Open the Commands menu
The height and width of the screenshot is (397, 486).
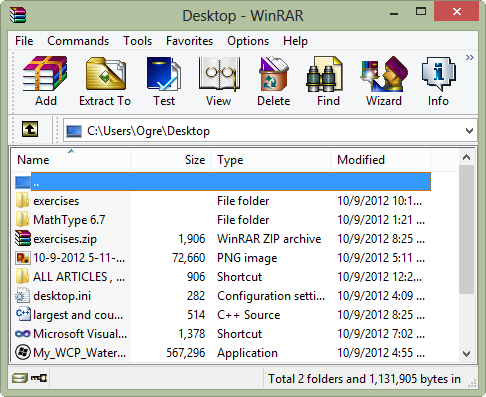[x=78, y=41]
